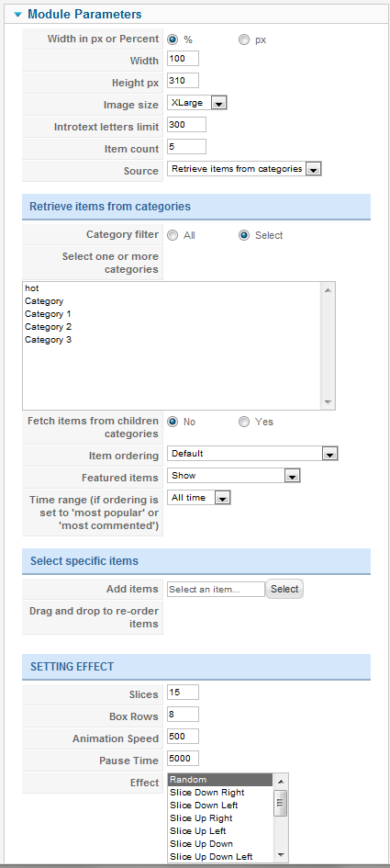Expand the Item ordering dropdown
Viewport: 390px width, 868px height.
[x=252, y=454]
